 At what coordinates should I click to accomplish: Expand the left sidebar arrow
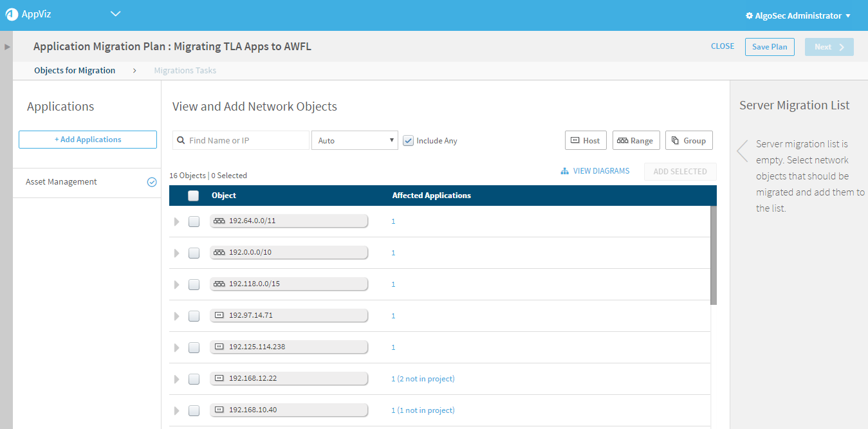[x=8, y=47]
